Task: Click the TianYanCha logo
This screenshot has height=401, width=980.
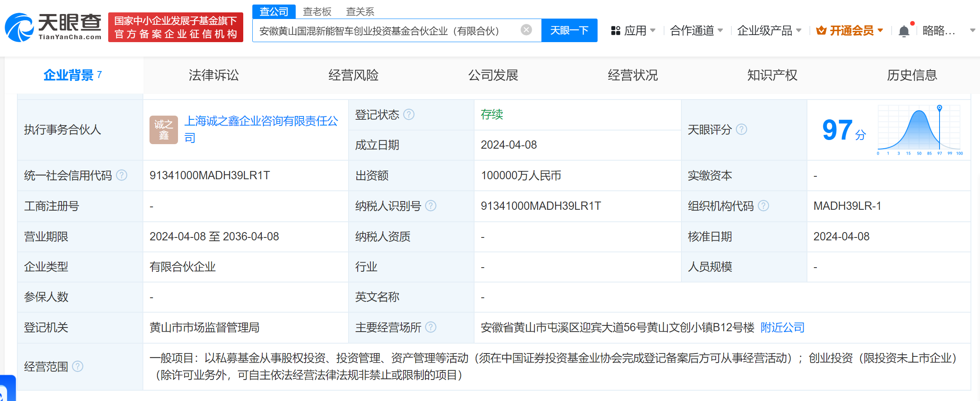Action: pos(54,27)
